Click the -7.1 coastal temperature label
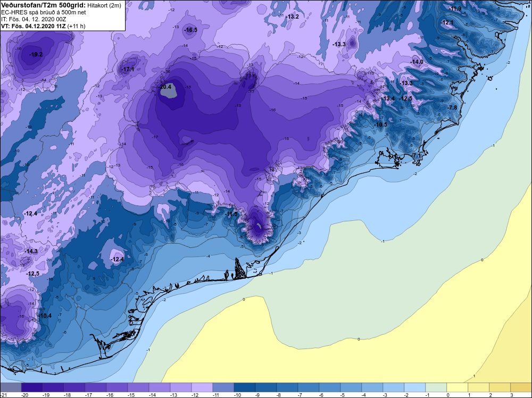The width and height of the screenshot is (532, 398). tap(417, 155)
